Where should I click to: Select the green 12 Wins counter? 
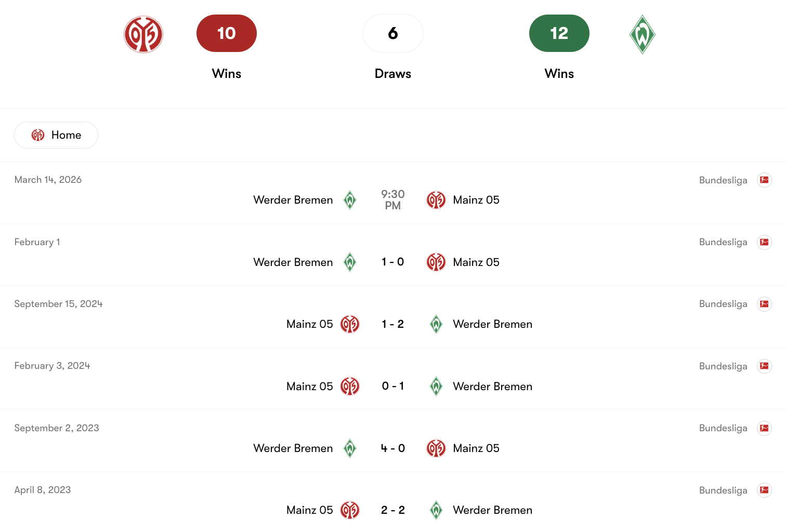coord(559,33)
